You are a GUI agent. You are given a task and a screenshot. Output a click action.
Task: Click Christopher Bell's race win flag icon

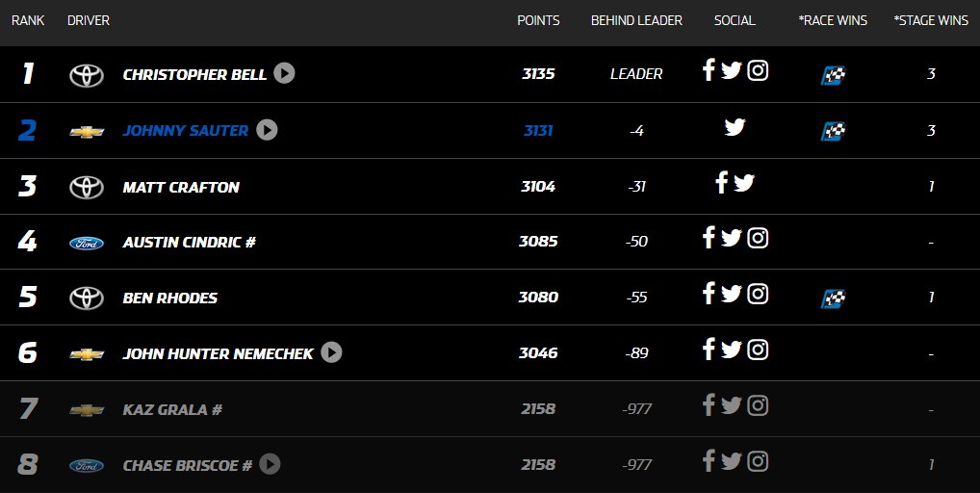click(x=833, y=74)
